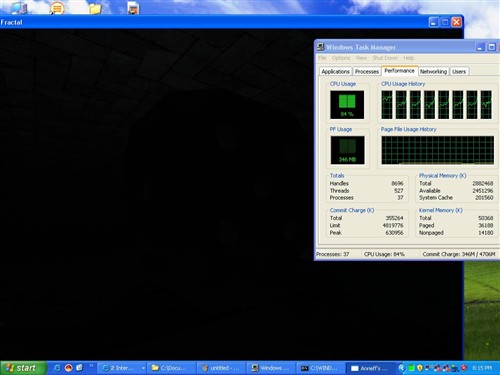Image resolution: width=500 pixels, height=375 pixels.
Task: Expand hidden tray icons arrow
Action: click(x=402, y=368)
